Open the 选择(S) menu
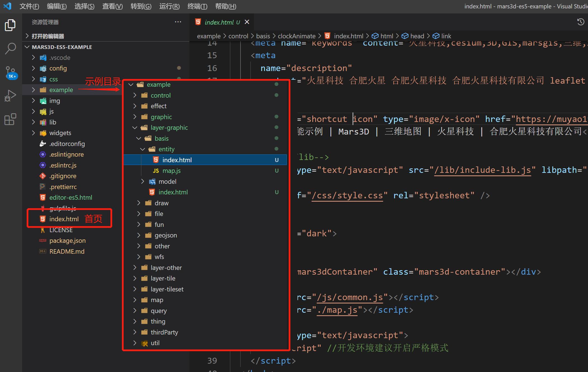This screenshot has width=588, height=372. tap(85, 6)
